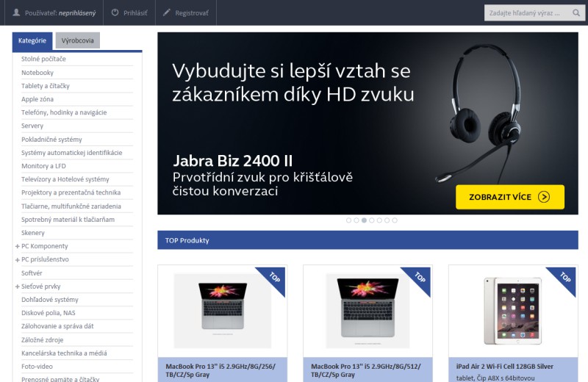Expand the PC Komponenty category
Screen dimensions: 588x382
tap(17, 246)
